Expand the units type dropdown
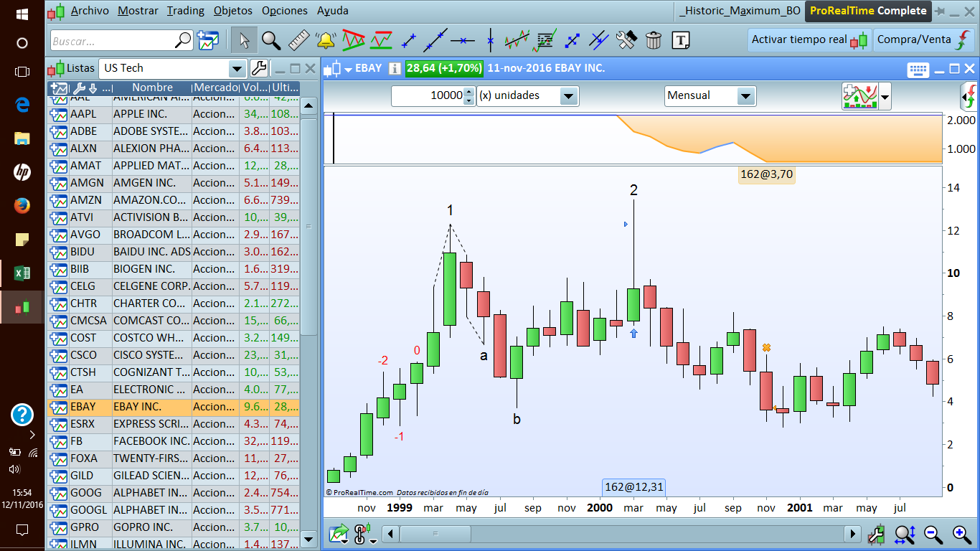The height and width of the screenshot is (551, 980). click(569, 95)
